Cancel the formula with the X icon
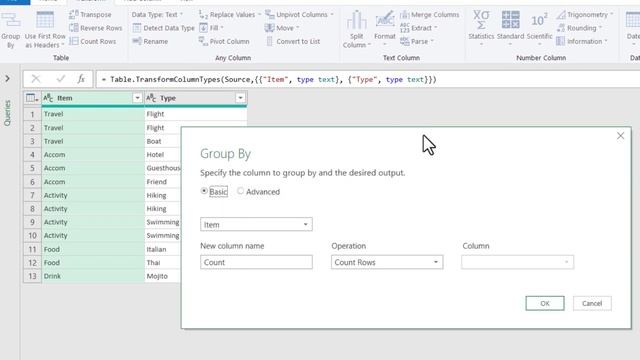The image size is (640, 360). [x=36, y=79]
